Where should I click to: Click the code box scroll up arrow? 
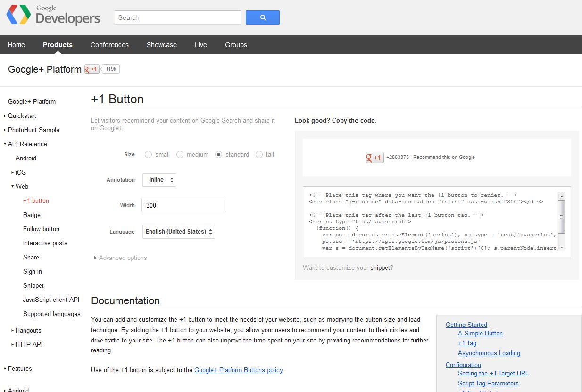(561, 195)
